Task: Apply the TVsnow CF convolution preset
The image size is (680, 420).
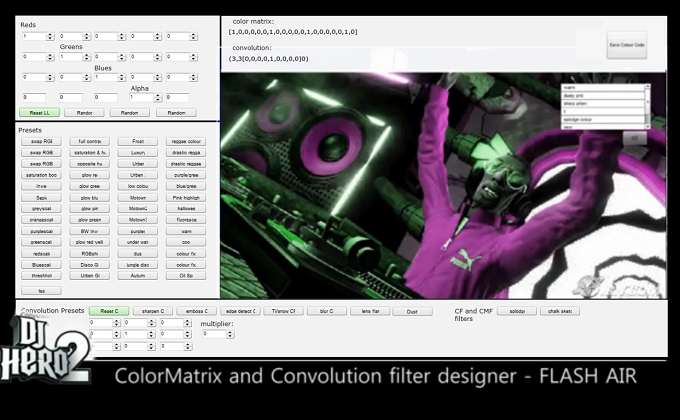Action: point(284,311)
